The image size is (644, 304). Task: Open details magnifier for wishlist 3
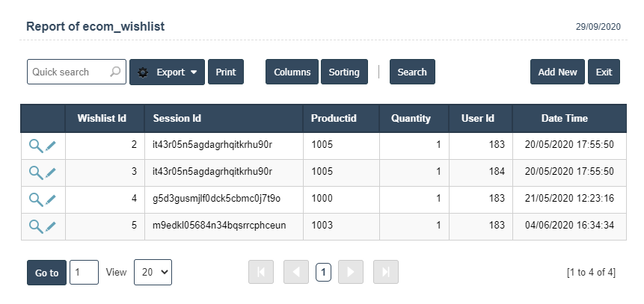(35, 173)
